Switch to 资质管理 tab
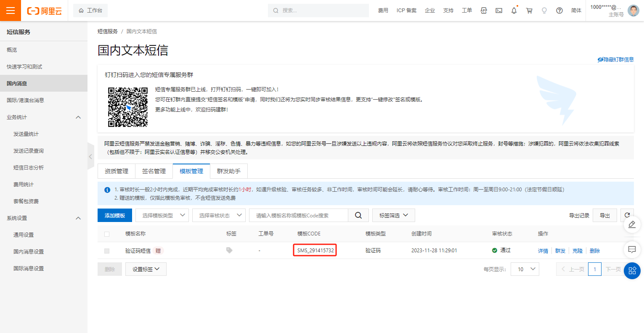Screen dimensions: 644x333 pos(117,171)
